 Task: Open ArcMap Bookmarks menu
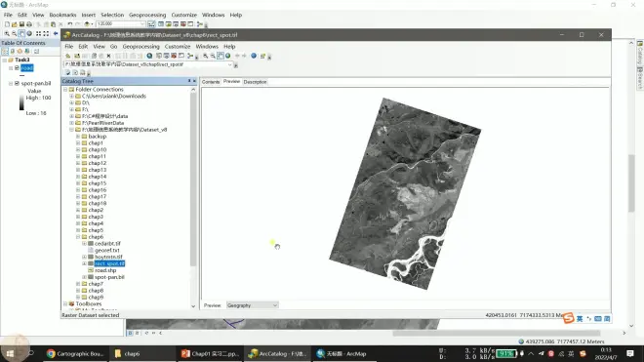[x=62, y=15]
